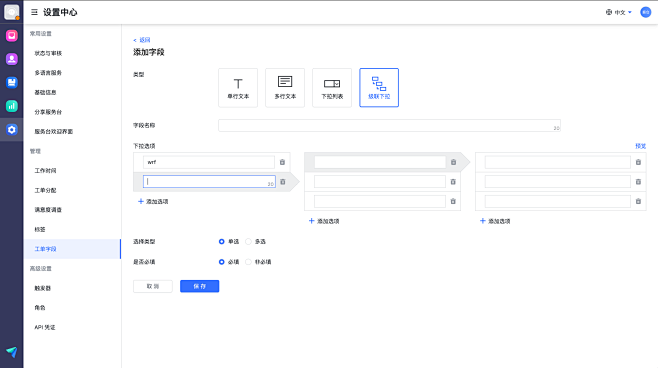Choose the 单选 radio button
658x368 pixels.
222,242
